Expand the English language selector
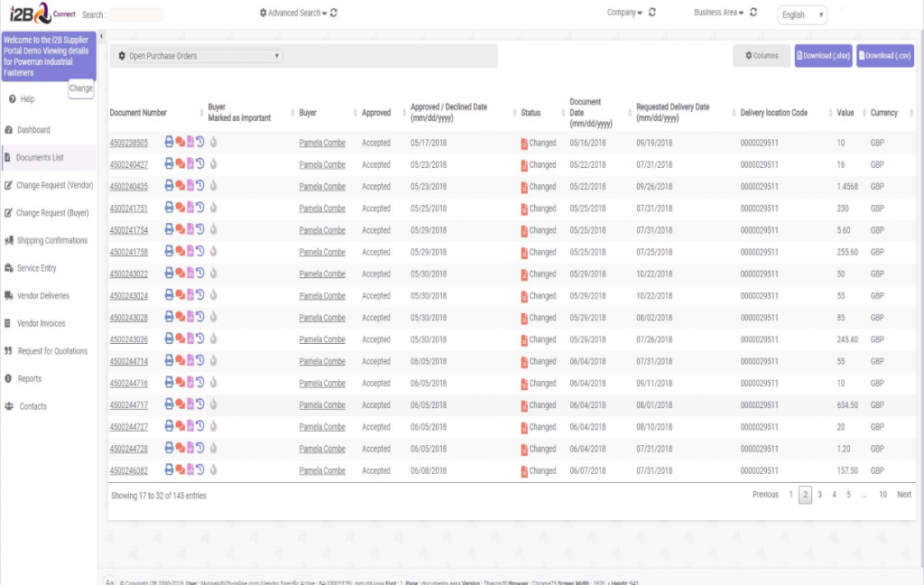 pyautogui.click(x=802, y=15)
